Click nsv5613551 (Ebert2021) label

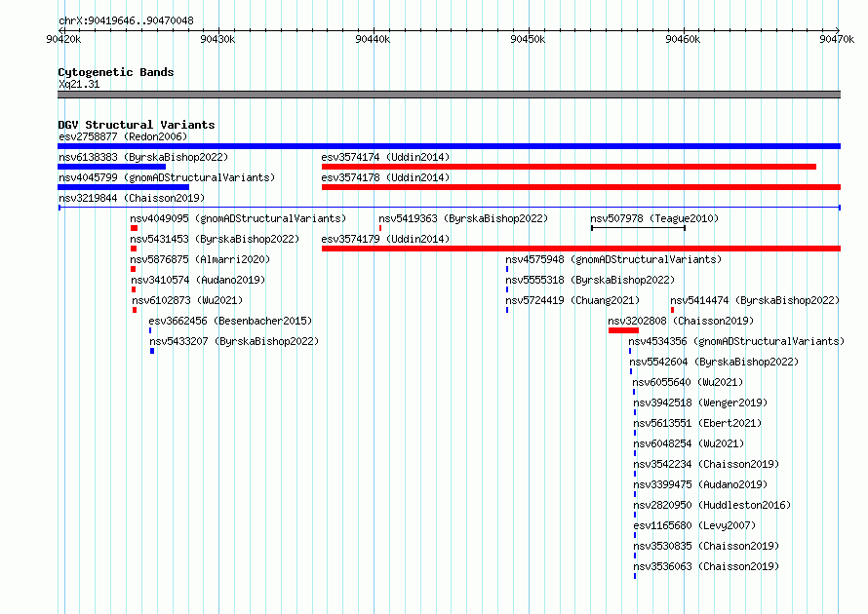697,423
